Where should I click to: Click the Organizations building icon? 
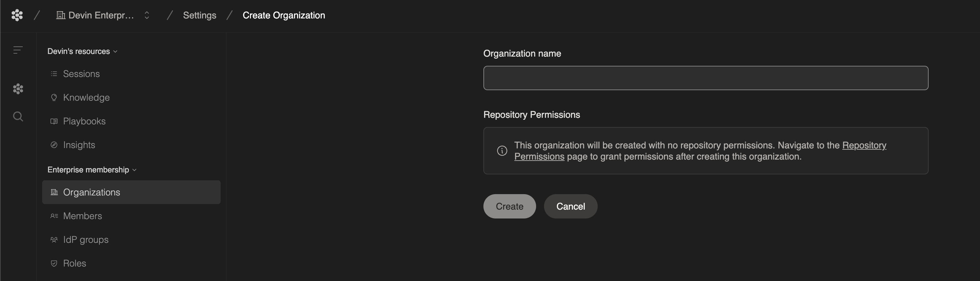pos(54,192)
